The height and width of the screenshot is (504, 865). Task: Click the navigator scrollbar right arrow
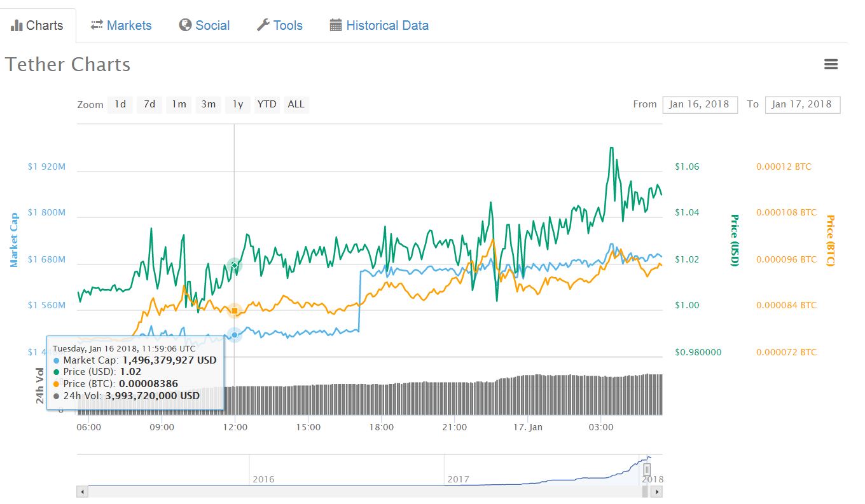(656, 491)
